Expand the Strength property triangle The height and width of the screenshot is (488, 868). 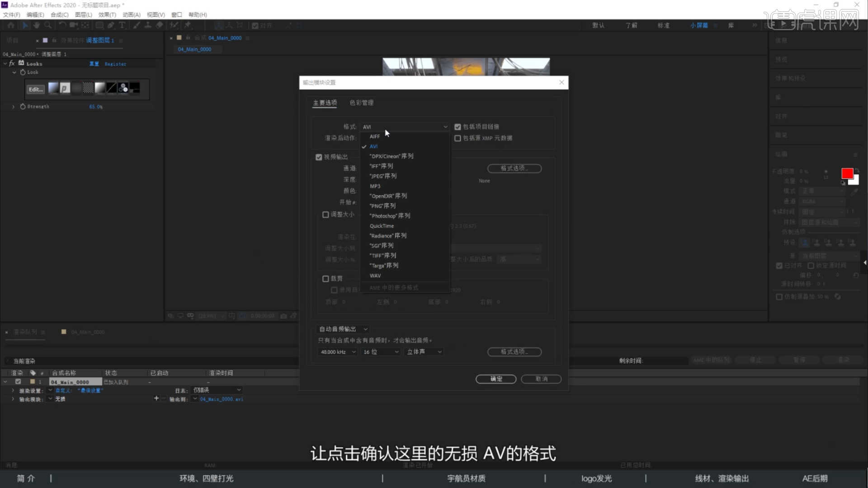(x=13, y=107)
